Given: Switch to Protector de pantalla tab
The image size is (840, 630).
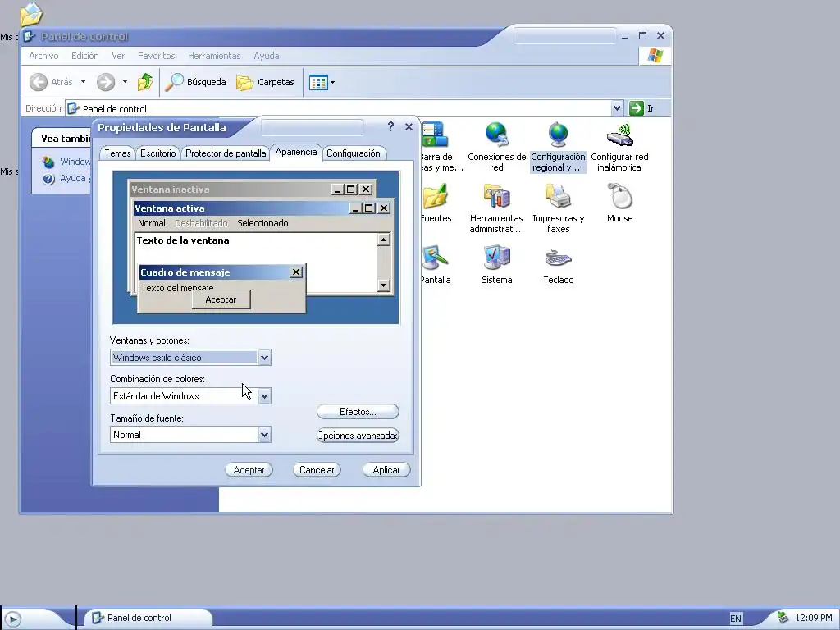Looking at the screenshot, I should click(x=226, y=153).
